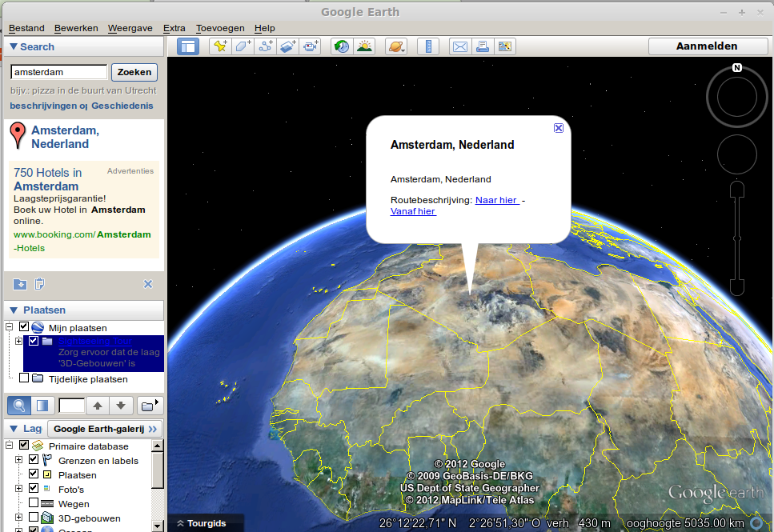774x532 pixels.
Task: Enable the Wegen layer checkbox
Action: 34,502
